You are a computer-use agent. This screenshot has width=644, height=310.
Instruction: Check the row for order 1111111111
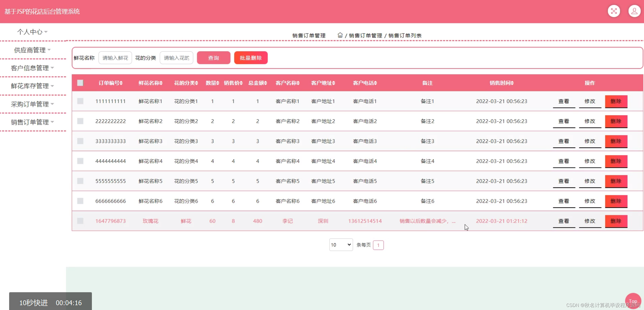80,101
